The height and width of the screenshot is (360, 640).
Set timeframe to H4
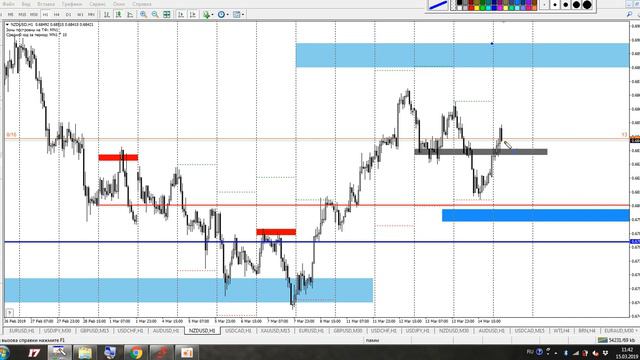[x=57, y=14]
